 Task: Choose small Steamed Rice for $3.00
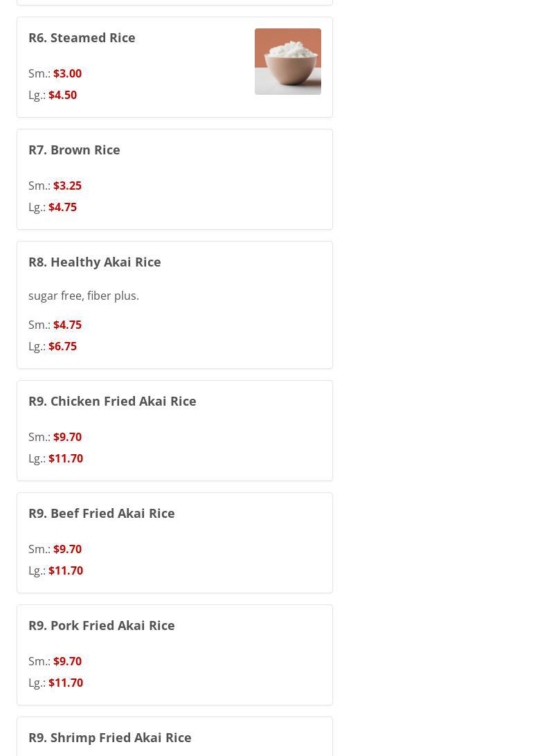[67, 73]
